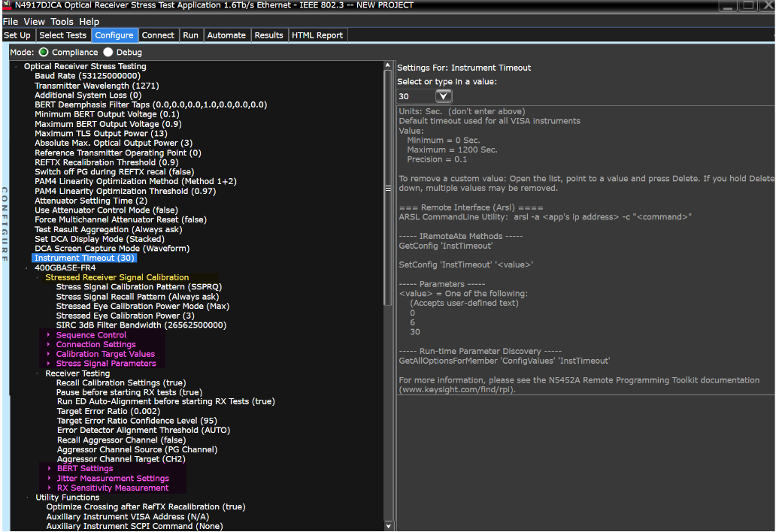Select Baud Rate (53125000000) setting
The image size is (779, 532).
click(x=87, y=76)
